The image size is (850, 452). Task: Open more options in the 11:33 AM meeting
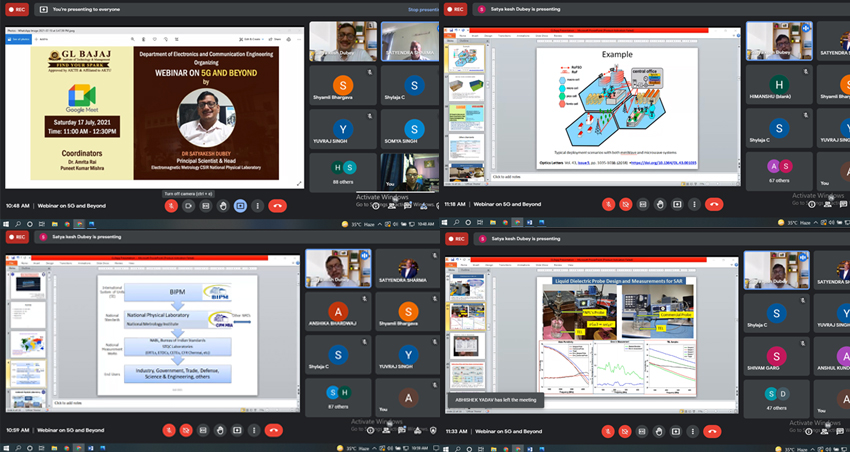[694, 431]
